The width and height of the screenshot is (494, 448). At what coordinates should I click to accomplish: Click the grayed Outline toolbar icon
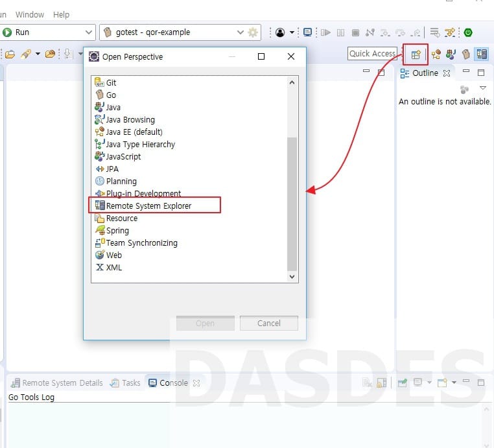(x=464, y=89)
